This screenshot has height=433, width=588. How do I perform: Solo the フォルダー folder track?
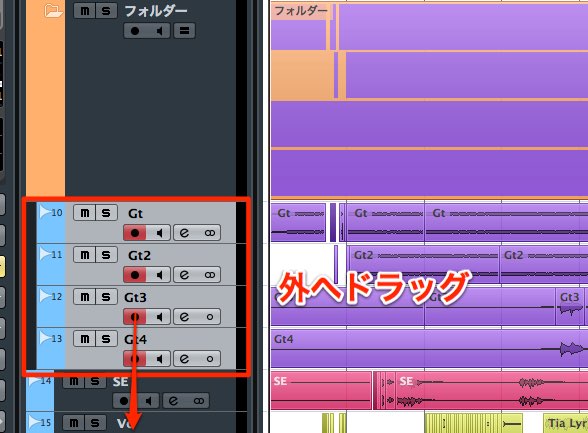point(106,11)
